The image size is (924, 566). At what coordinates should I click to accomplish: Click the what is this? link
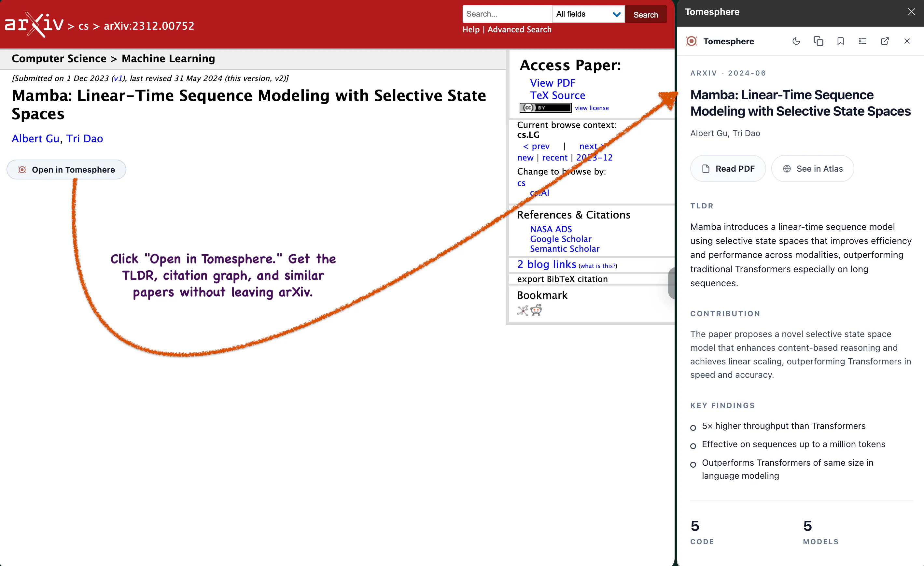598,266
